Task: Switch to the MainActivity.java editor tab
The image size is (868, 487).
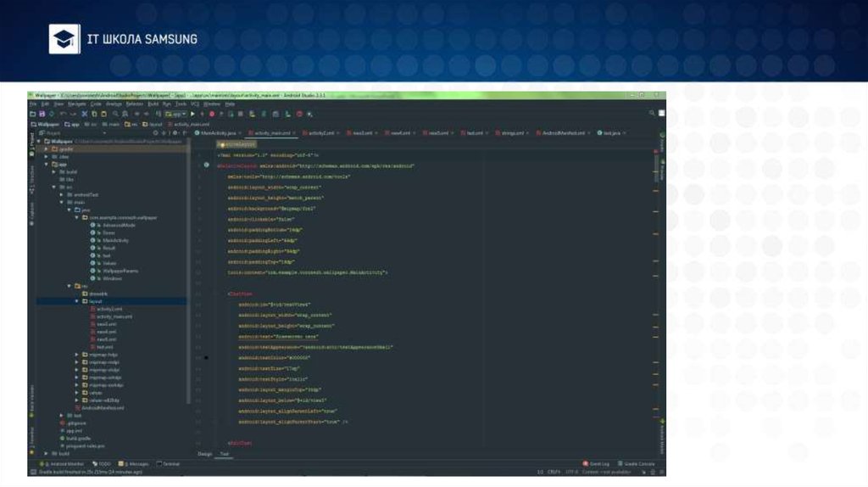Action: pos(220,133)
